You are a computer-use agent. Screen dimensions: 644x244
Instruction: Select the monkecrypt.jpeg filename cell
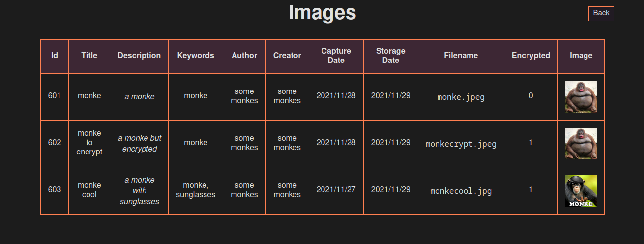(x=461, y=144)
